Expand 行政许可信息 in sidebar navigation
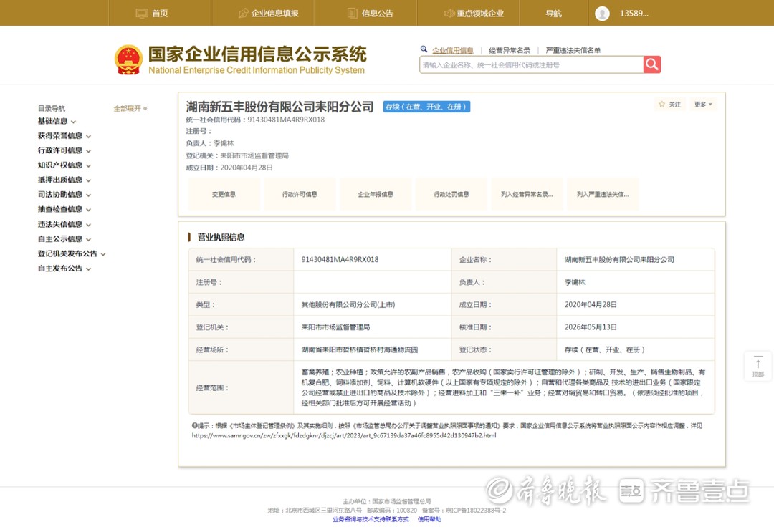The height and width of the screenshot is (532, 774). point(64,151)
